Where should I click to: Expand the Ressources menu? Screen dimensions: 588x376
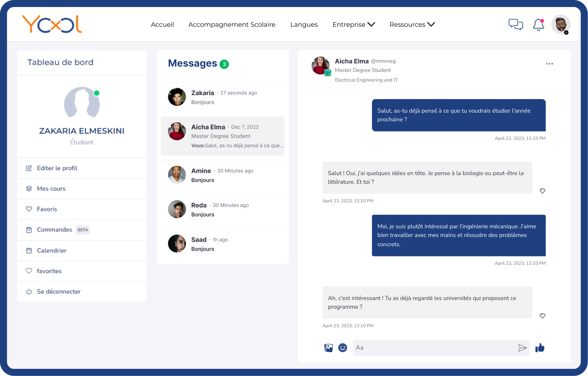(x=412, y=25)
